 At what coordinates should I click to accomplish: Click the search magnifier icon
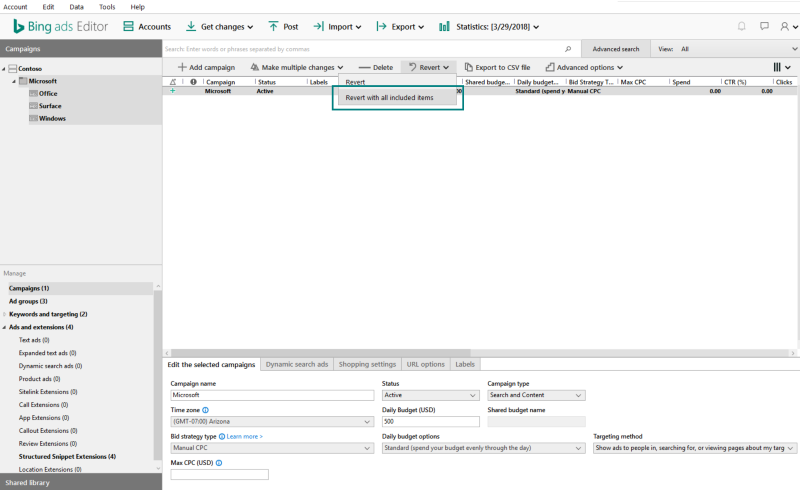(568, 48)
